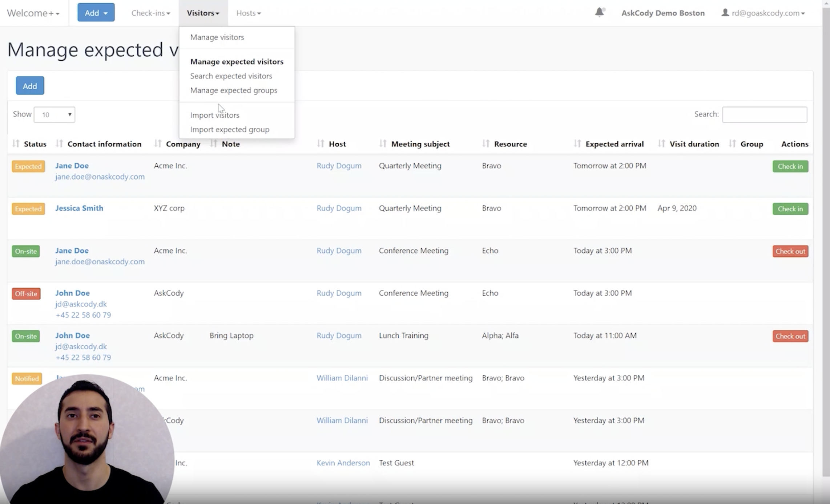The width and height of the screenshot is (830, 504).
Task: Select Search expected visitors
Action: 231,76
